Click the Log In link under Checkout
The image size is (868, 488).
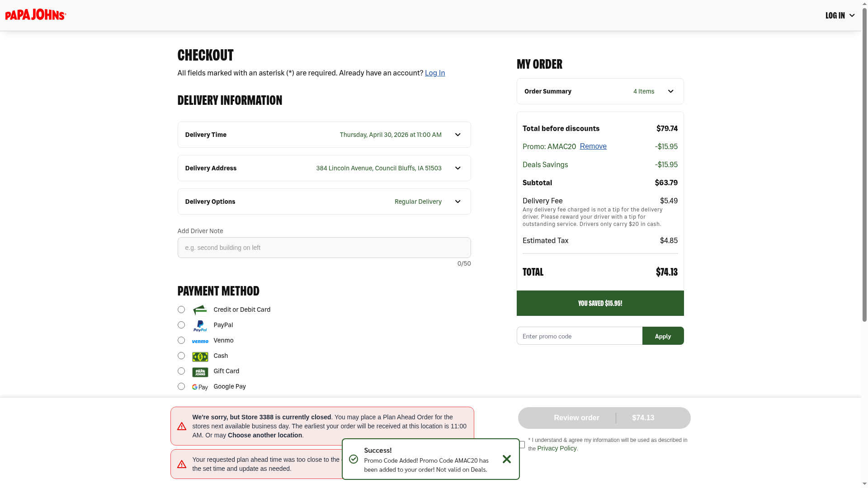point(435,73)
